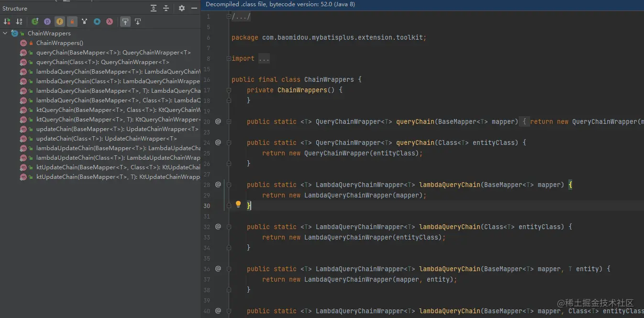Select updateChain(Class<T>) in Structure tree
644x318 pixels.
click(100, 139)
